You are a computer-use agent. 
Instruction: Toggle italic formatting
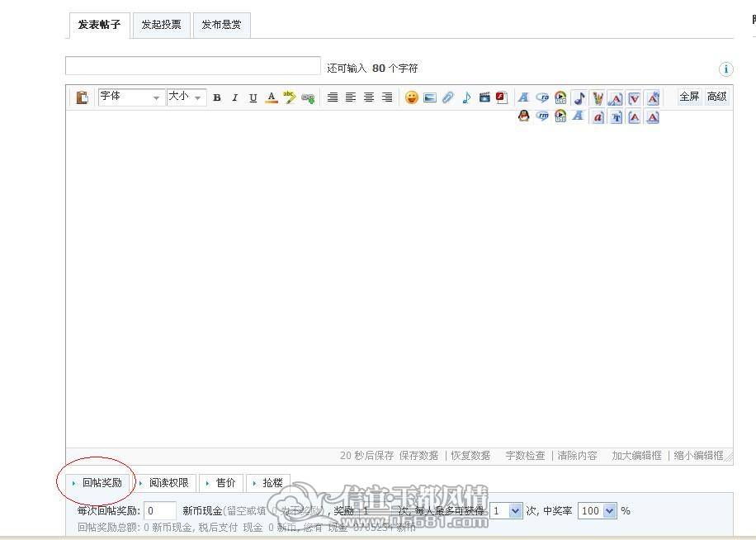[x=234, y=97]
